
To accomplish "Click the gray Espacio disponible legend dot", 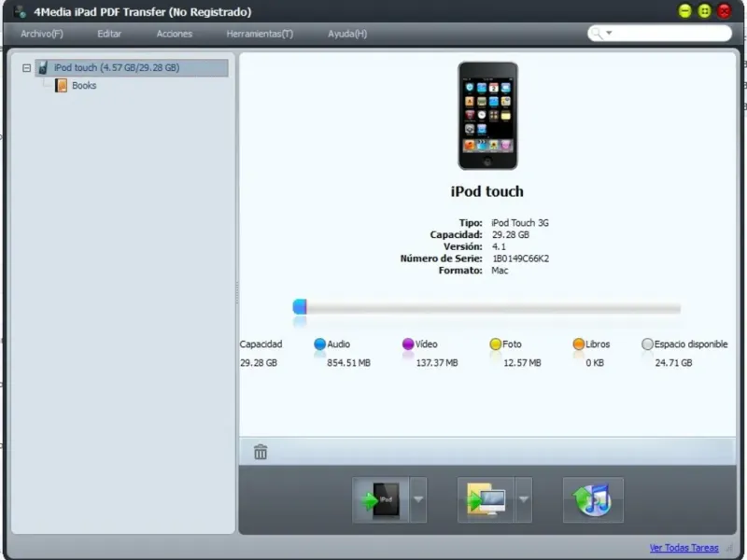I will (x=647, y=343).
